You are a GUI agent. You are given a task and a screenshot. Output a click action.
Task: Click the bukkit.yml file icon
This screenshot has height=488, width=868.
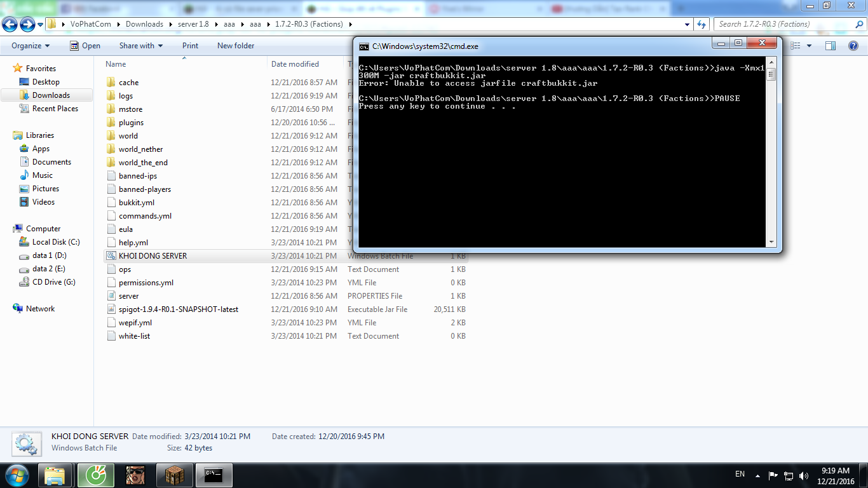pyautogui.click(x=111, y=203)
